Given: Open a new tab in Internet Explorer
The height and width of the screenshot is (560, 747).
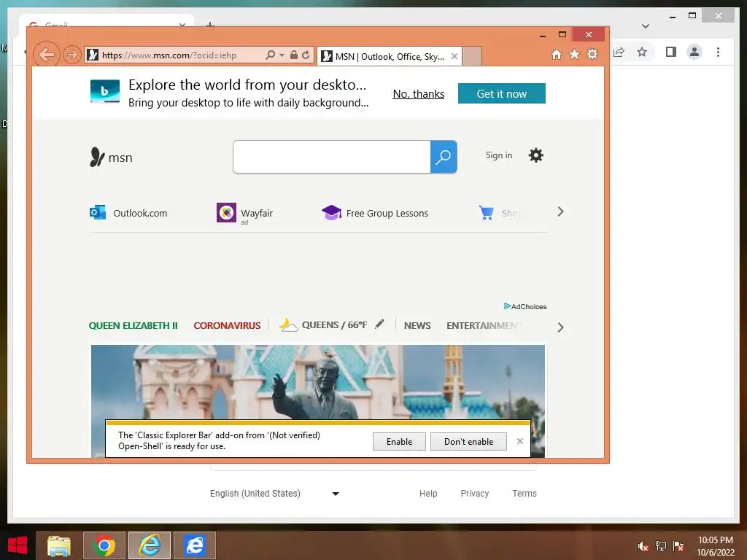Looking at the screenshot, I should pos(472,56).
